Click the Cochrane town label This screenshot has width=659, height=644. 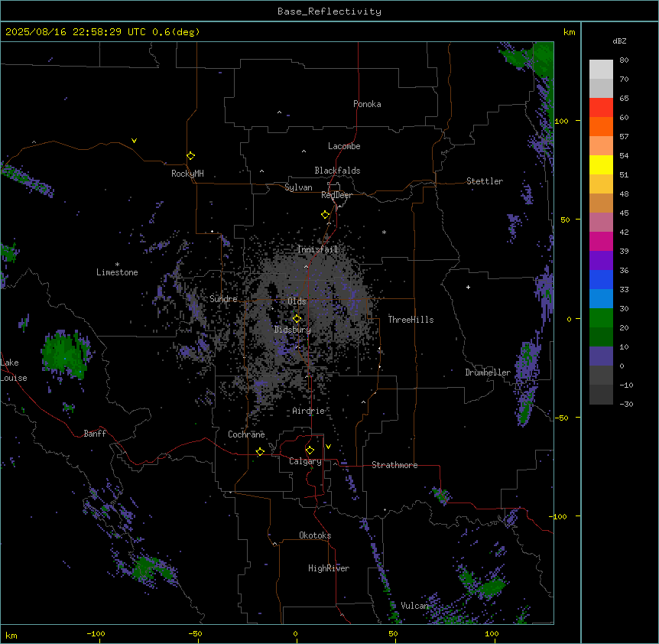click(246, 434)
